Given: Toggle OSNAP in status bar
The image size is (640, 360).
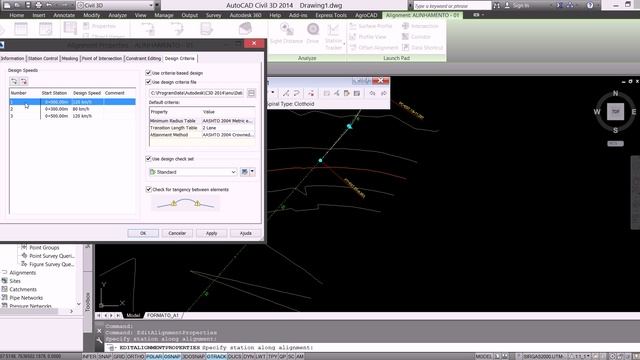Looking at the screenshot, I should click(x=172, y=356).
